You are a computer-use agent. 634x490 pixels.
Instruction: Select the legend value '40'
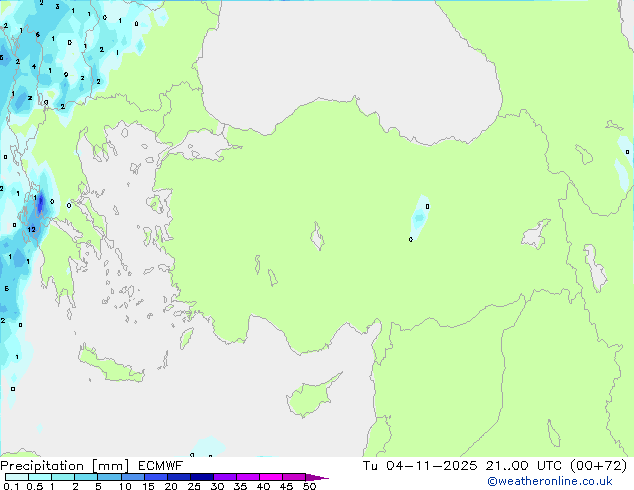pos(263,486)
